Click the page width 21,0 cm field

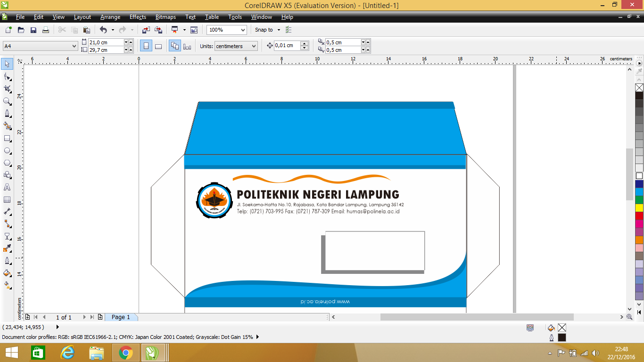[x=106, y=42]
